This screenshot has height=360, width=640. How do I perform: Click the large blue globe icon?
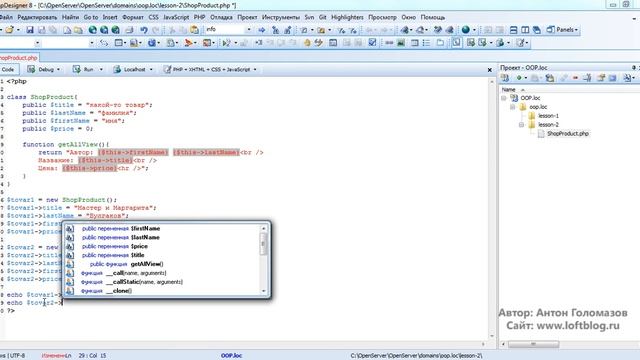[466, 30]
